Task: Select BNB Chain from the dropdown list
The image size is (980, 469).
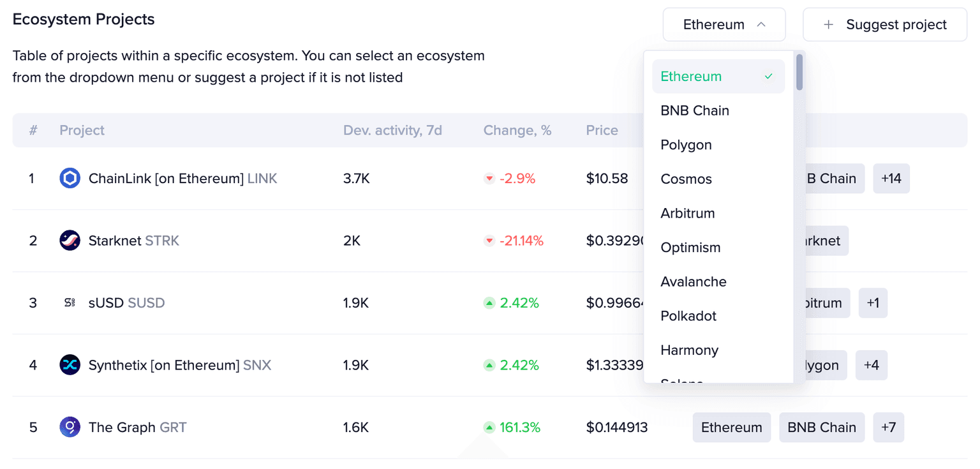Action: click(x=695, y=111)
